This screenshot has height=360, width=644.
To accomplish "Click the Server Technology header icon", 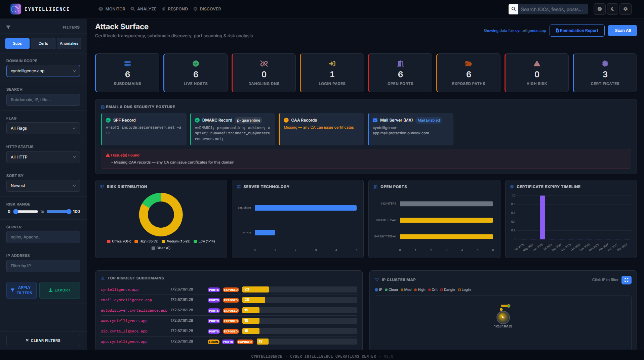I will (x=239, y=187).
